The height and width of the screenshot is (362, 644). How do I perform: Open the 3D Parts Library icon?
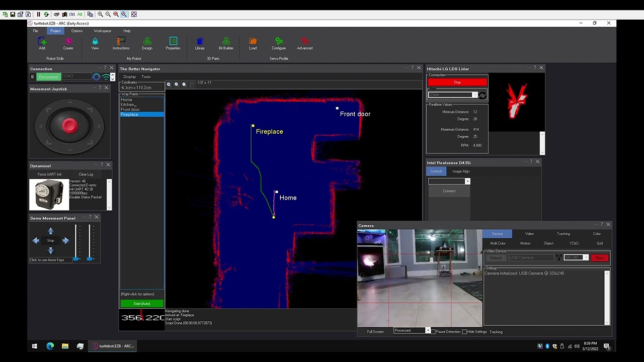tap(200, 41)
